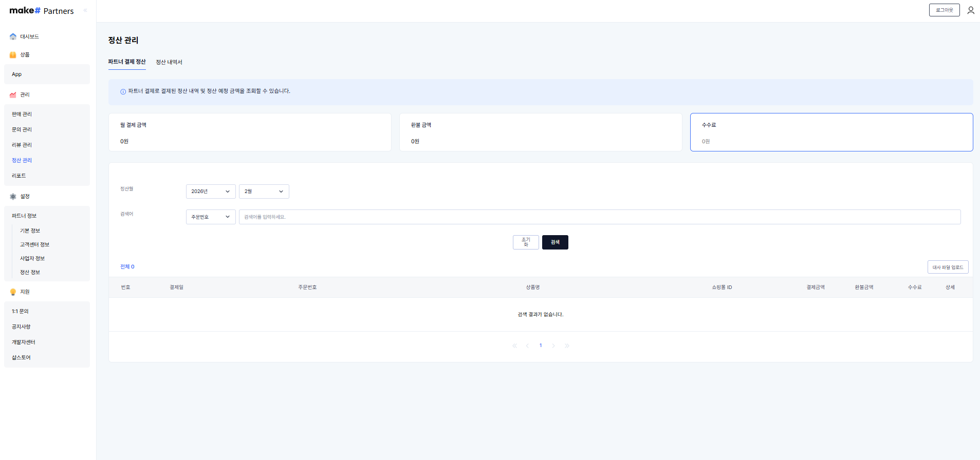Screen dimensions: 980x460
Task: Click the 설정 gear icon
Action: coord(13,196)
